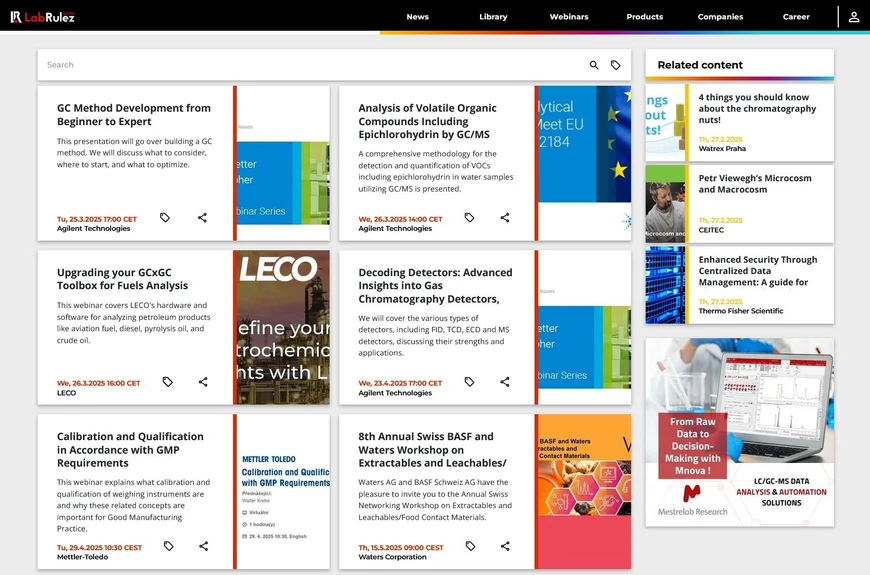Screen dimensions: 870x575
Task: Click 'Thermo Fisher Scientific' publisher name
Action: point(741,311)
